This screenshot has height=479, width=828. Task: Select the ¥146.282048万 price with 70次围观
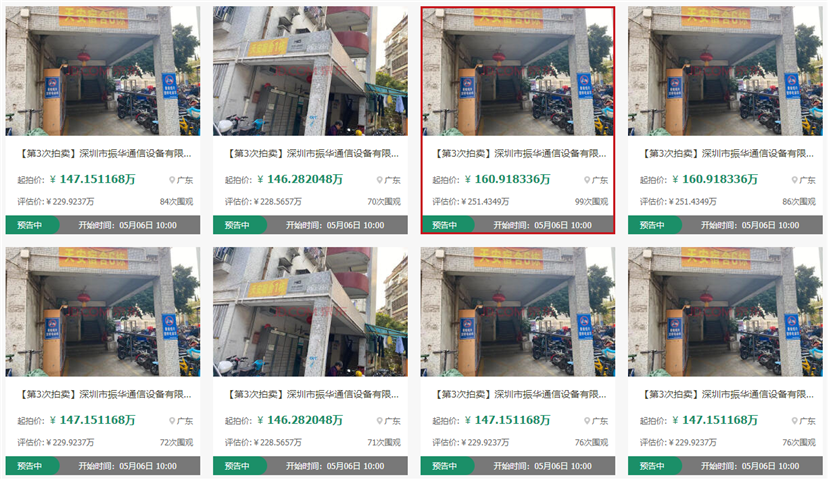[300, 180]
